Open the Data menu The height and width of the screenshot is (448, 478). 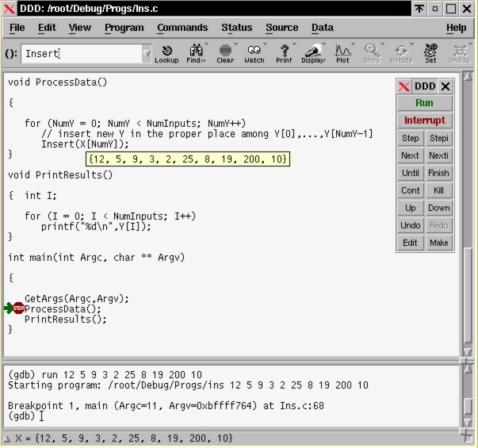[323, 28]
